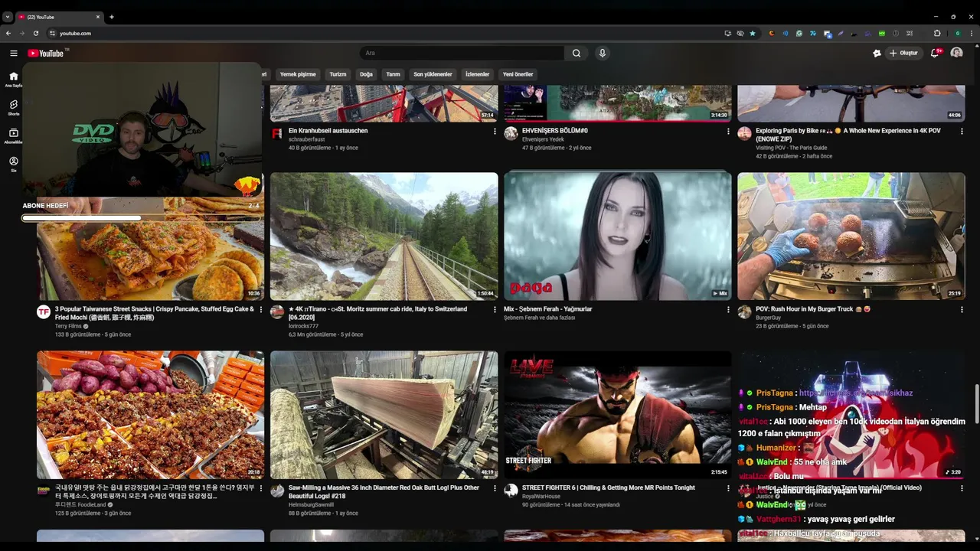This screenshot has width=980, height=551.
Task: Open the red oak log sawmill thumbnail
Action: click(x=384, y=415)
